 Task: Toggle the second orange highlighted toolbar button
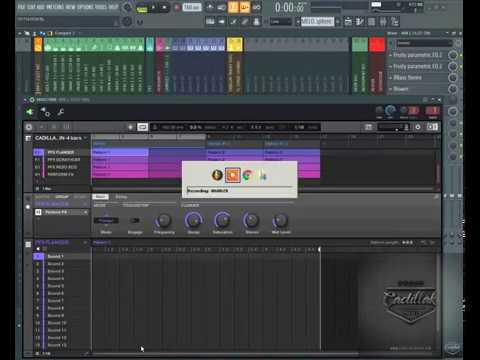coord(245,7)
